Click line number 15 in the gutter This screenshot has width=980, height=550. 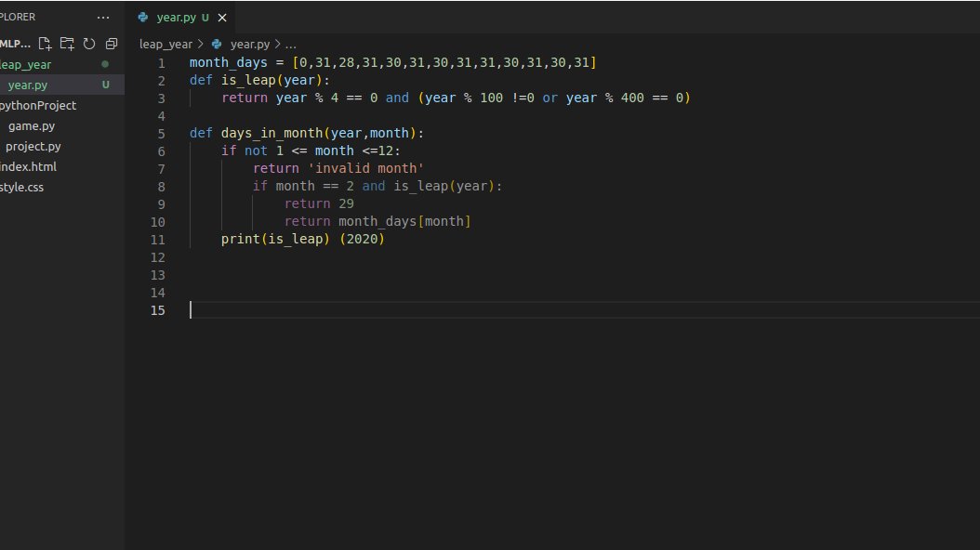coord(157,310)
